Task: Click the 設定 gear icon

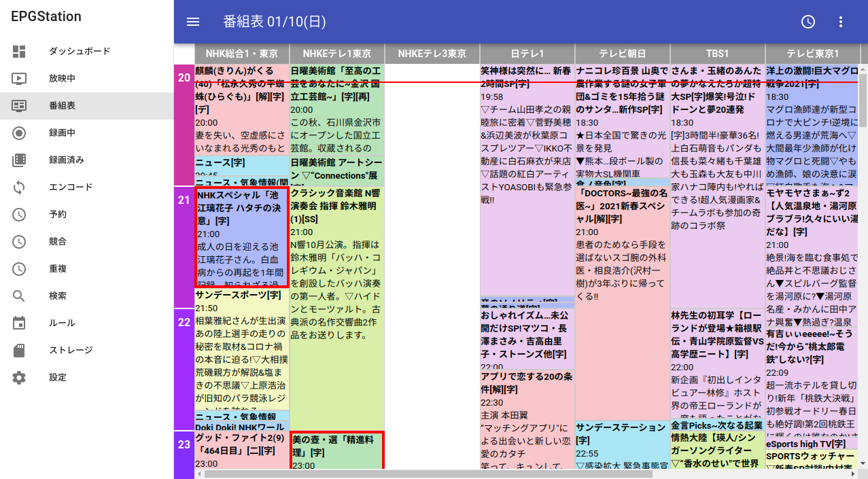Action: (19, 377)
